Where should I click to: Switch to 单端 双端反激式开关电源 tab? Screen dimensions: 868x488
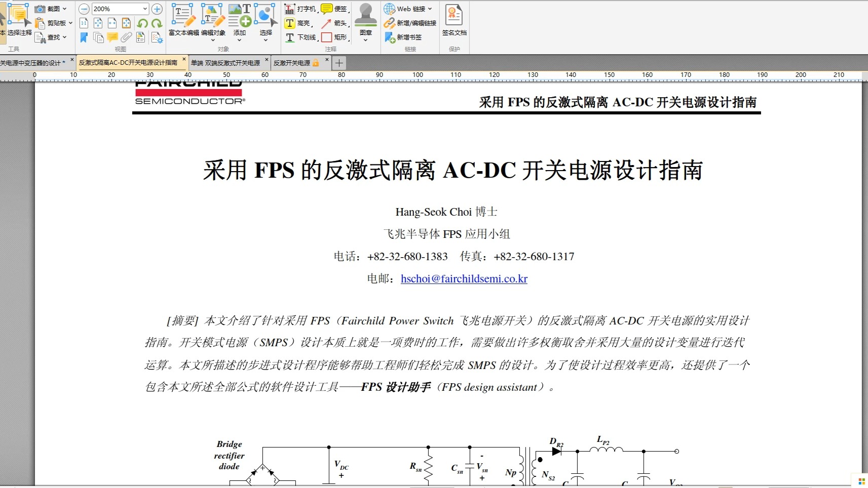coord(225,63)
